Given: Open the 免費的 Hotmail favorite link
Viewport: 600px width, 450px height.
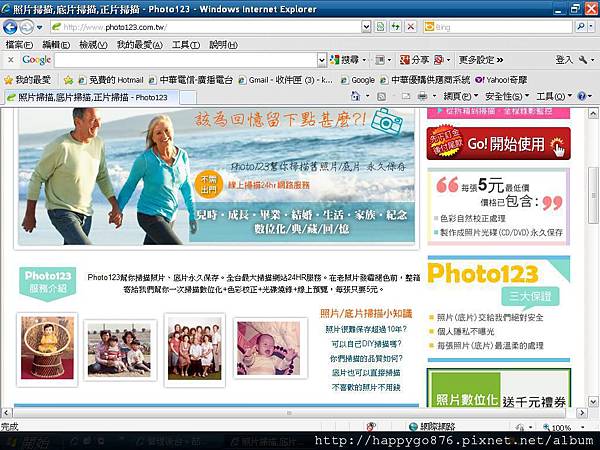Looking at the screenshot, I should (111, 80).
